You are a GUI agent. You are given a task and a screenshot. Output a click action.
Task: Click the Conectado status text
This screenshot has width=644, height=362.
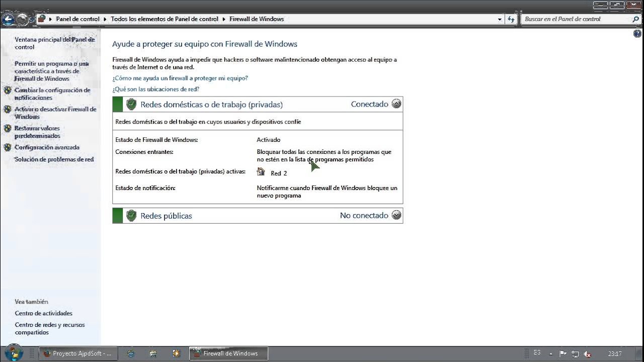pyautogui.click(x=370, y=104)
